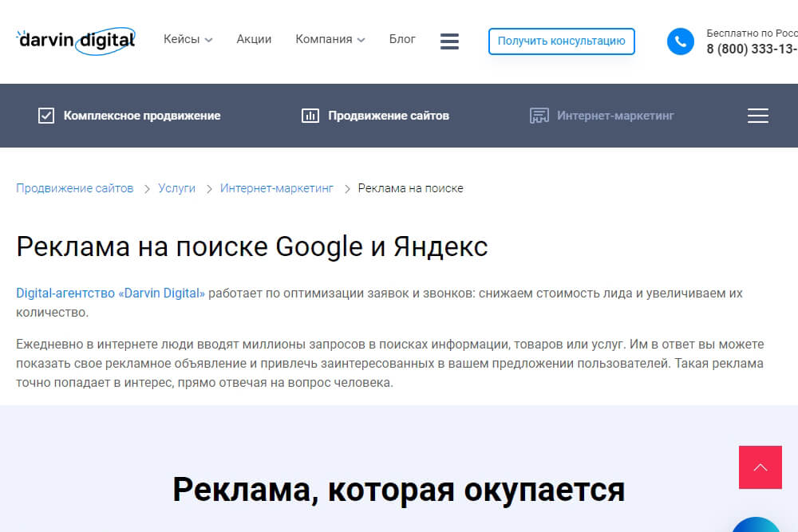This screenshot has height=532, width=798.
Task: Expand the Кейсы dropdown chevron
Action: 208,40
